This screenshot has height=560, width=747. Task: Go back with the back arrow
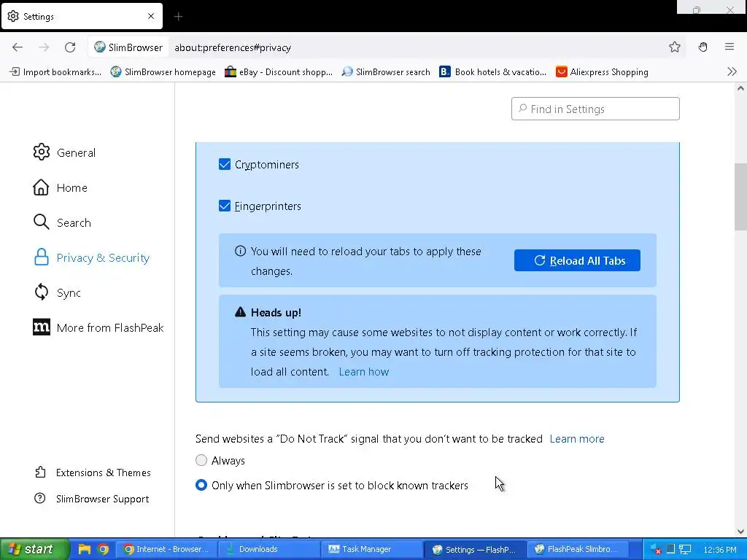pyautogui.click(x=18, y=47)
